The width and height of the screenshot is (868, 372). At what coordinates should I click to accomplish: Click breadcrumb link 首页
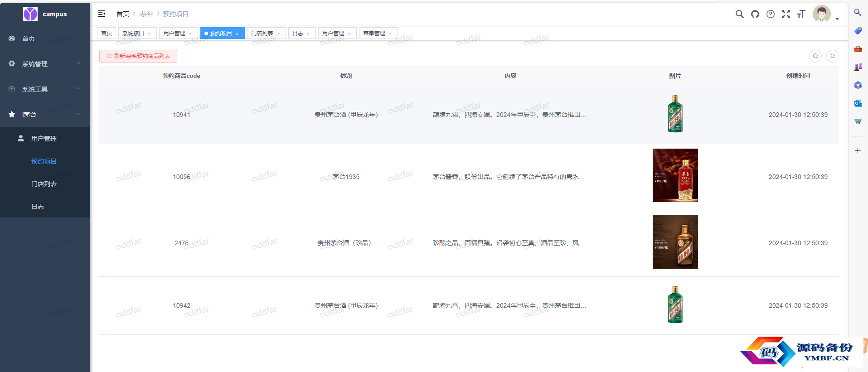123,14
